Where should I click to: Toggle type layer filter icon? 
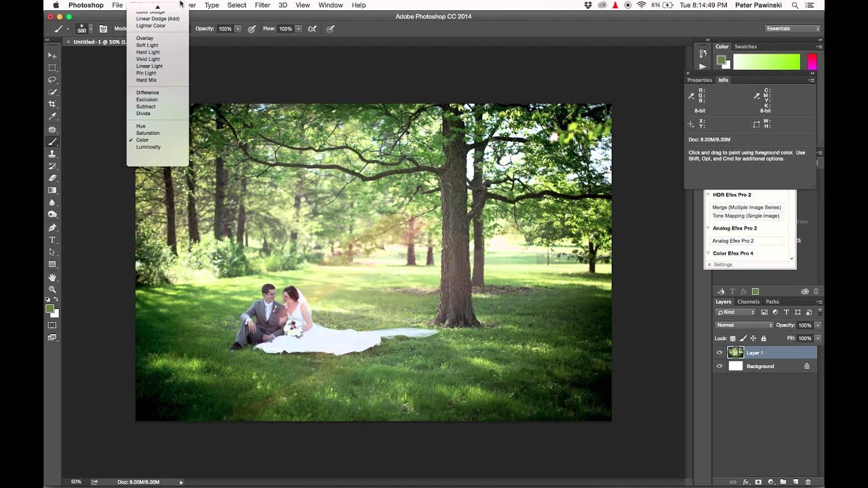tap(786, 312)
